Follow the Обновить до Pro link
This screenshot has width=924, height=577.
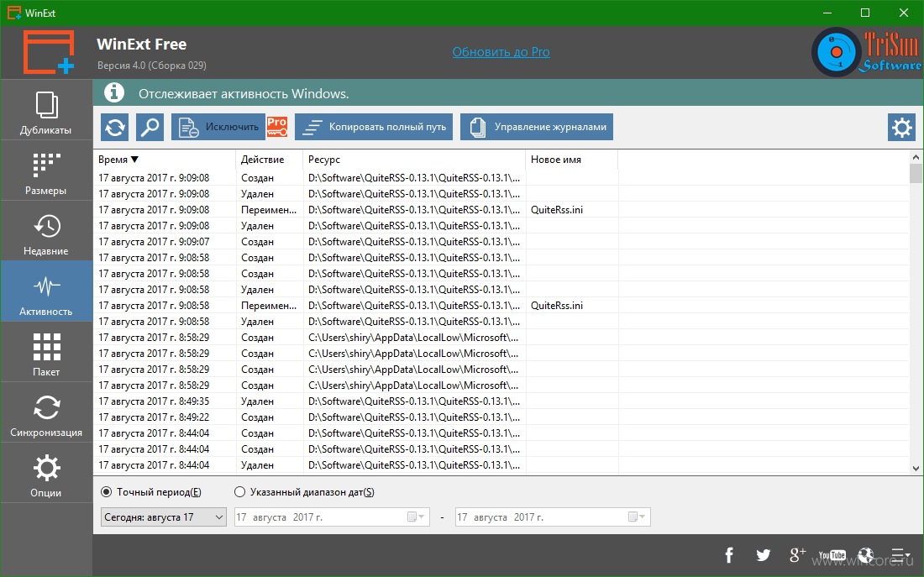(501, 52)
